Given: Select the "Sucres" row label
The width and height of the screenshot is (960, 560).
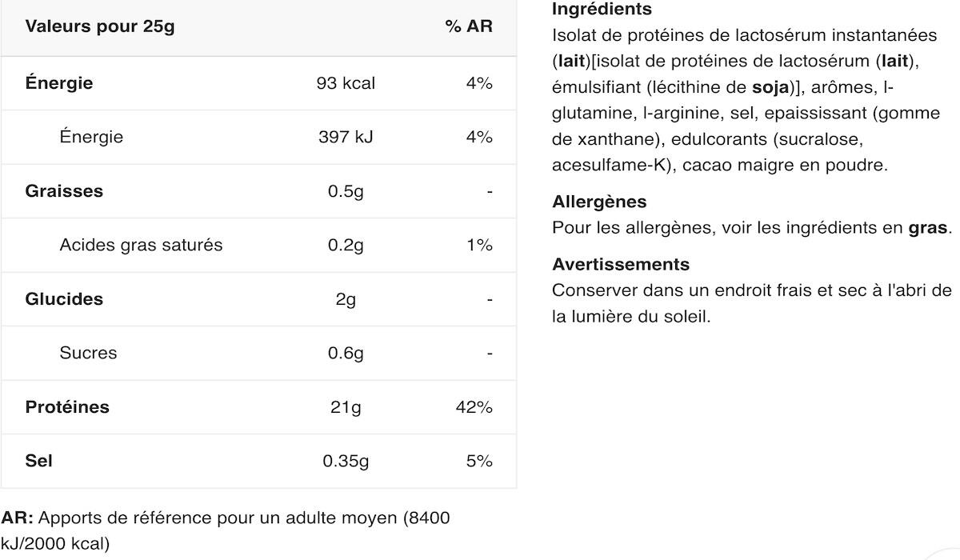Looking at the screenshot, I should 88,353.
